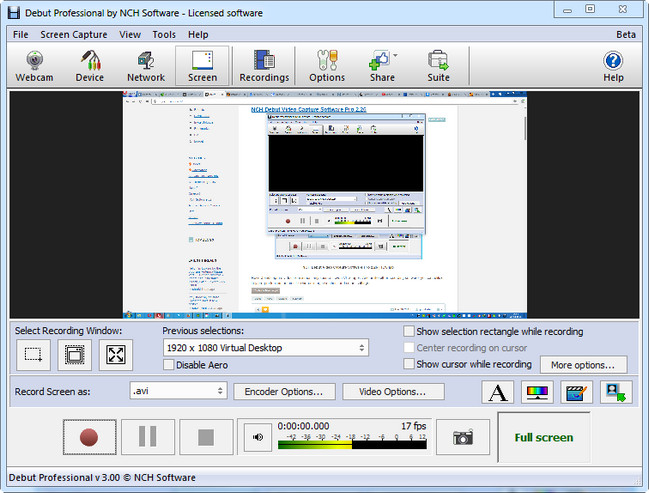The image size is (649, 493).
Task: Open the Options toolbar button
Action: 327,66
